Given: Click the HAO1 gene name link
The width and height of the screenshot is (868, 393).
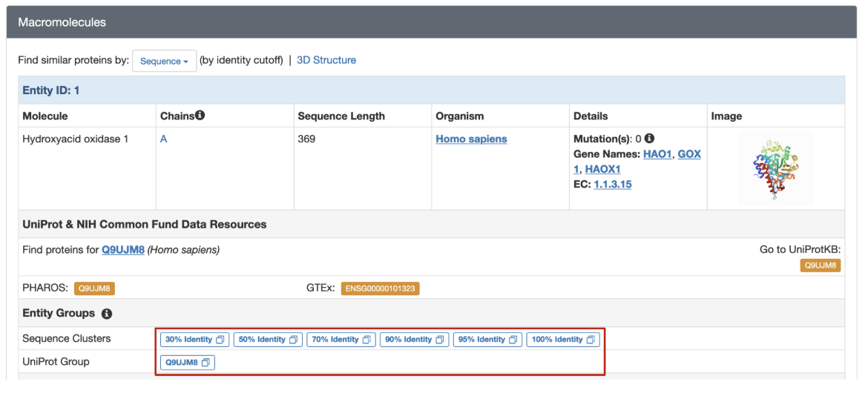Looking at the screenshot, I should 657,154.
